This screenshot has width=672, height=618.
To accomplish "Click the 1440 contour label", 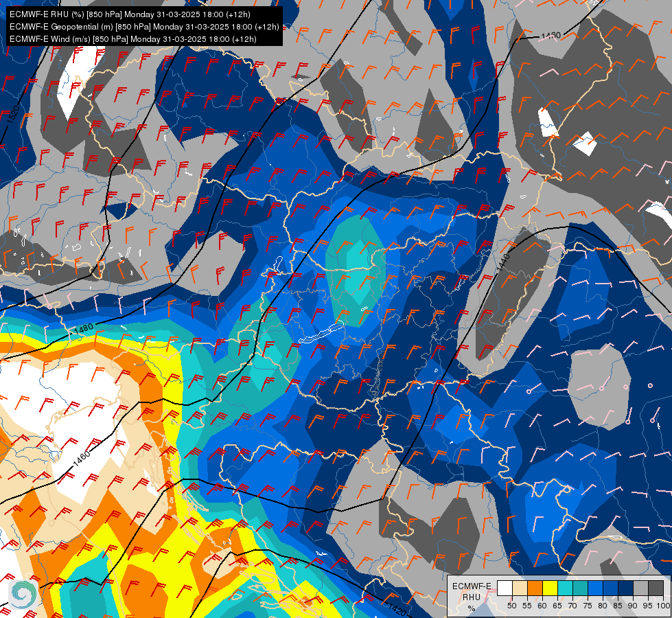I will [503, 262].
